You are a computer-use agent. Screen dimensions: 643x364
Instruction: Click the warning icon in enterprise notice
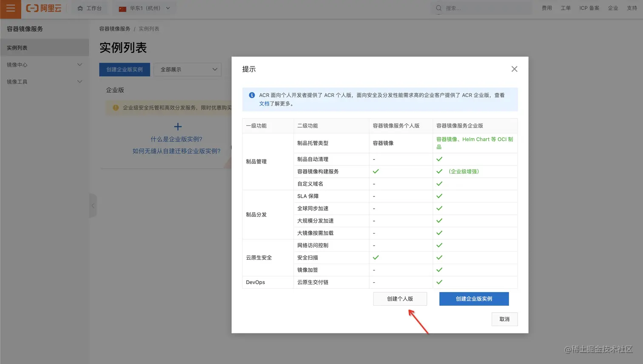(116, 108)
